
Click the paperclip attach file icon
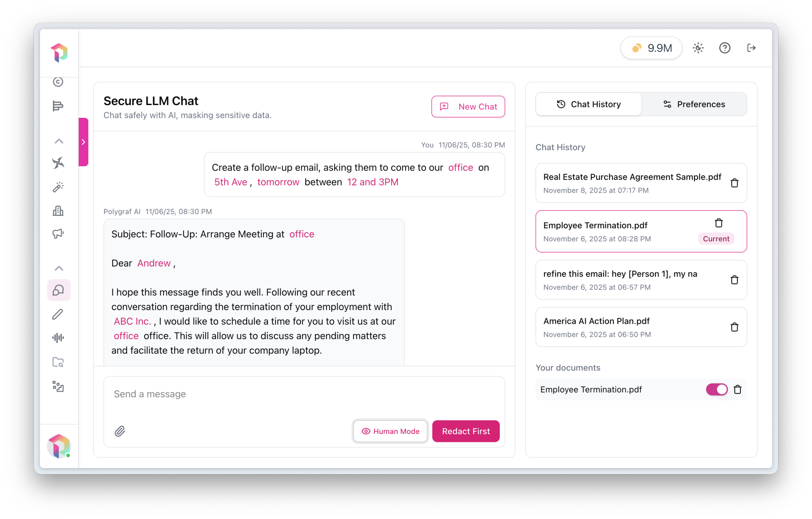tap(120, 431)
